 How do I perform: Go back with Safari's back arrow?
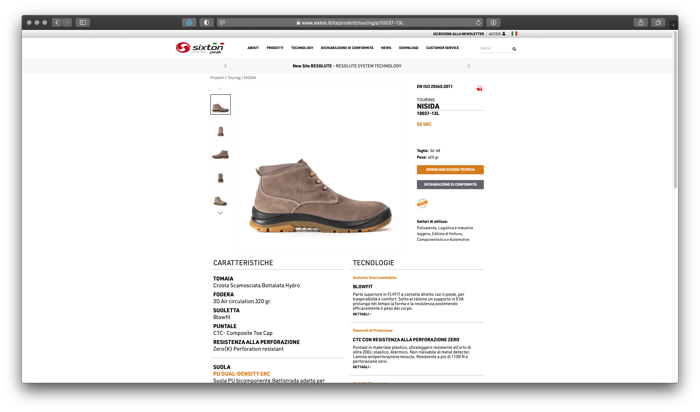click(57, 22)
